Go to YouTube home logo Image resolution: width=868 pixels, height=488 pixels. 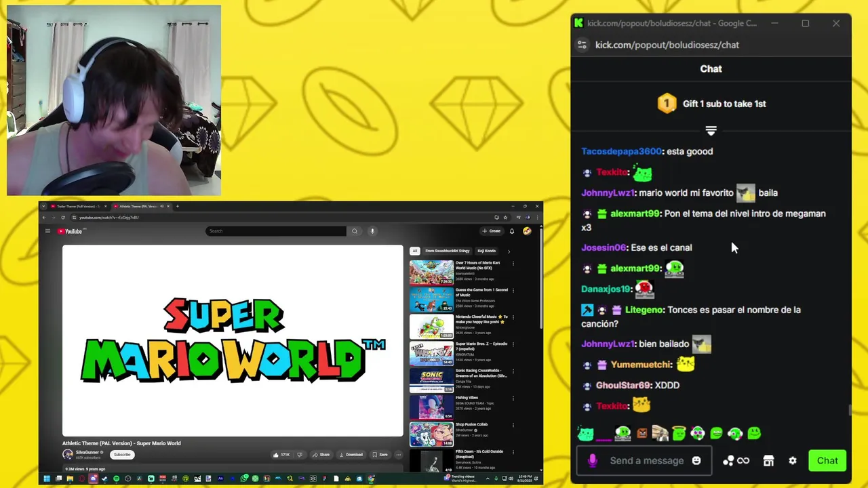point(69,231)
